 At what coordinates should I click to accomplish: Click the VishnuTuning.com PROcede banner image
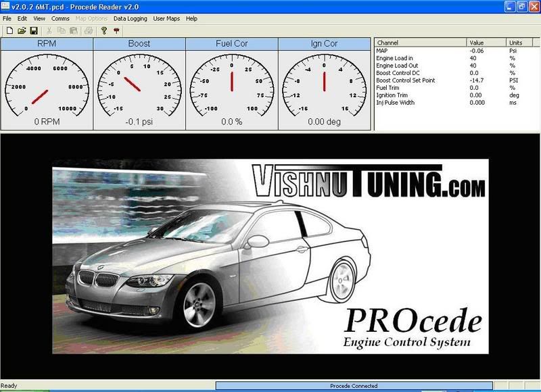pyautogui.click(x=270, y=257)
